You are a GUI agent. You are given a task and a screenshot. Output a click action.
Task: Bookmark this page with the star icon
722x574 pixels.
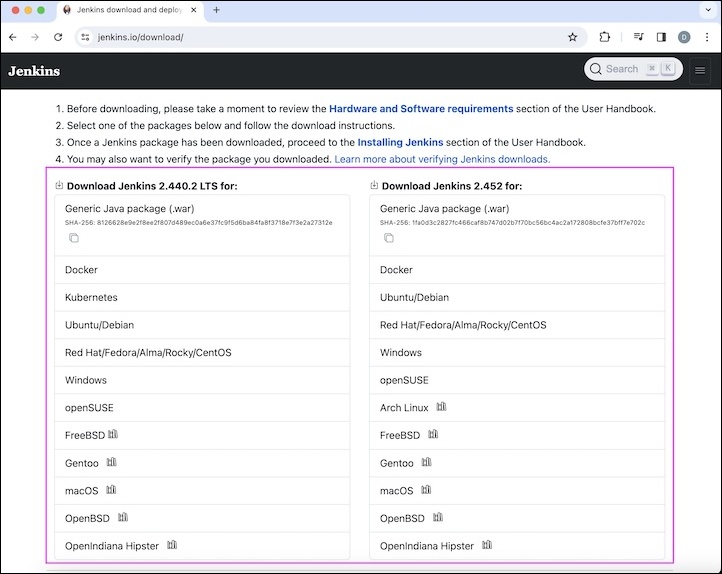tap(573, 37)
